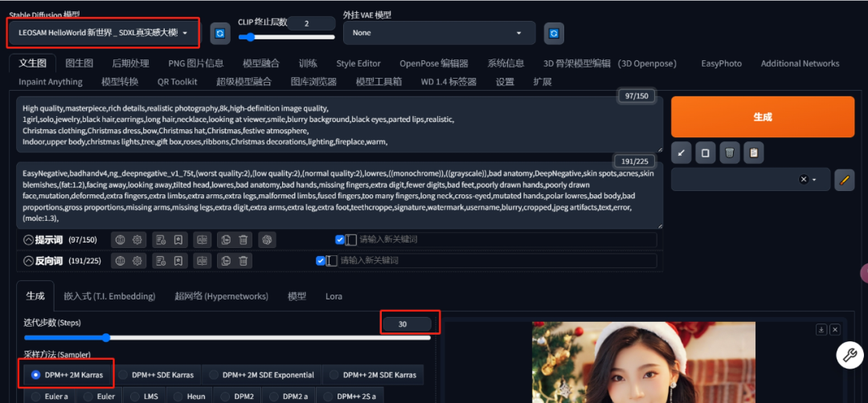Select the DPM++ 2M SDE Karras sampler
The image size is (868, 403).
373,375
